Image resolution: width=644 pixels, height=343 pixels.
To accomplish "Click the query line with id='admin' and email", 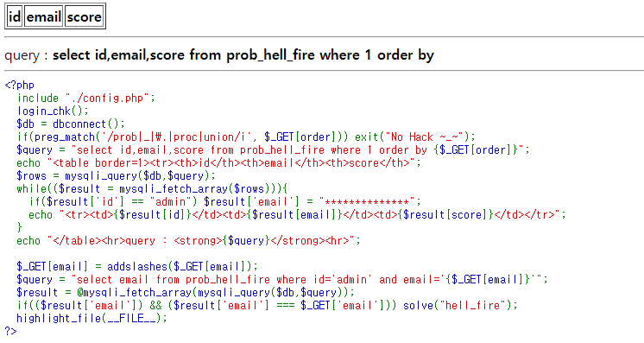I will (282, 280).
